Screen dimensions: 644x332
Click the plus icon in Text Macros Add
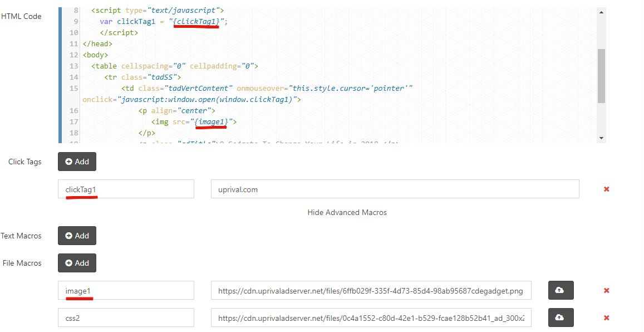[x=69, y=236]
